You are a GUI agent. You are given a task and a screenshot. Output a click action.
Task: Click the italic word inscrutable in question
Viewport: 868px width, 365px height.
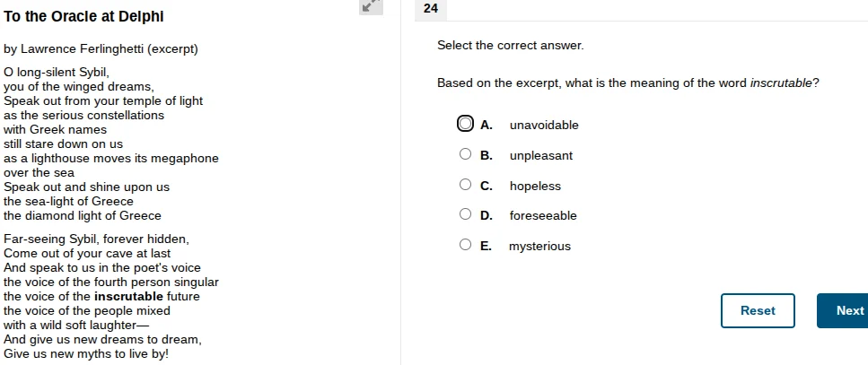[x=781, y=83]
